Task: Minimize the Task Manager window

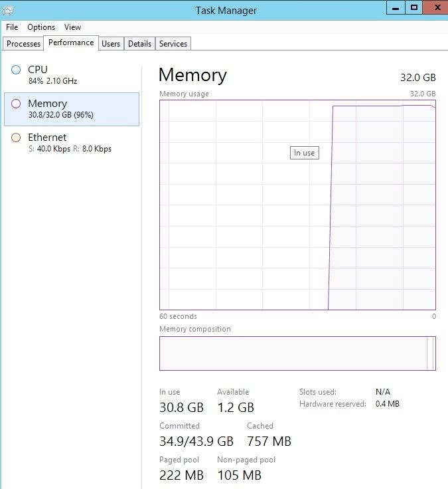Action: [x=395, y=8]
